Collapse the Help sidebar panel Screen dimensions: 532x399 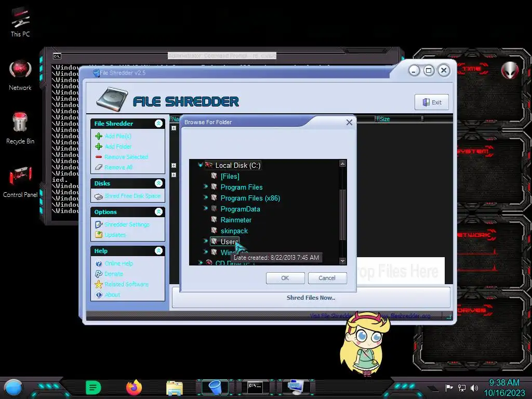158,251
